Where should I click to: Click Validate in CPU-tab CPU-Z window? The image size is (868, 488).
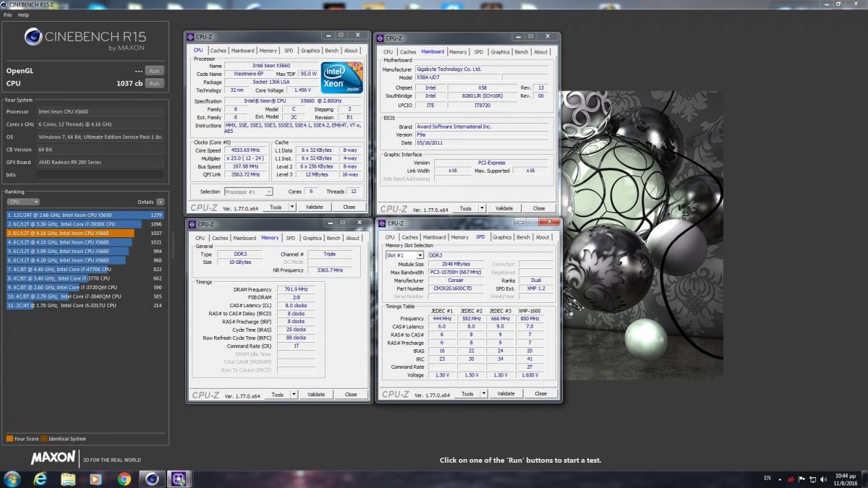[314, 207]
